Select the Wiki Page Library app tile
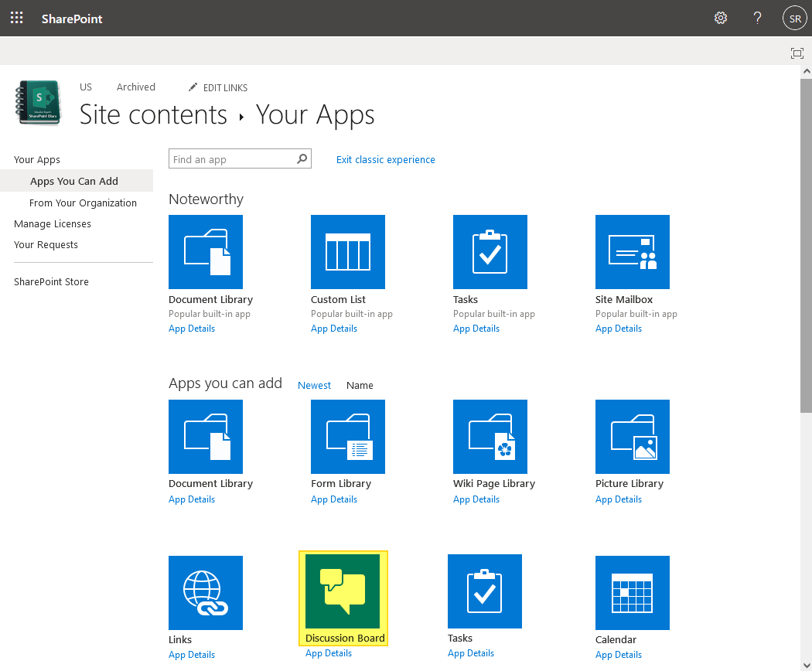812x671 pixels. click(490, 436)
